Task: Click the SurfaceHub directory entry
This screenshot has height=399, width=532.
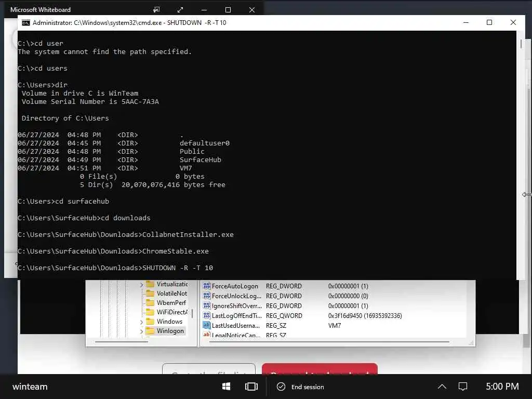Action: tap(200, 160)
